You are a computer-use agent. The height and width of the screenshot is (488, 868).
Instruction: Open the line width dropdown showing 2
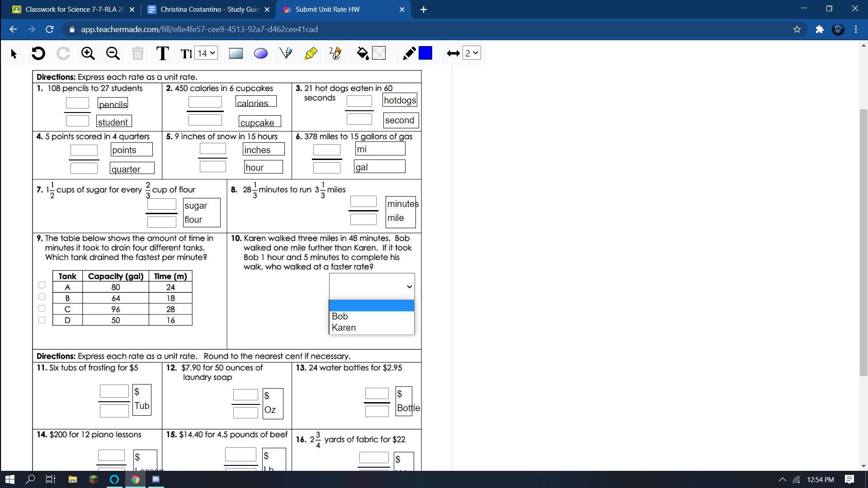click(471, 53)
